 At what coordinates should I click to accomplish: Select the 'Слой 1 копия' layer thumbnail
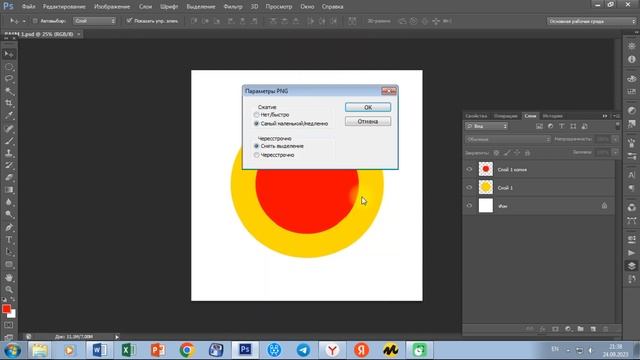tap(486, 169)
